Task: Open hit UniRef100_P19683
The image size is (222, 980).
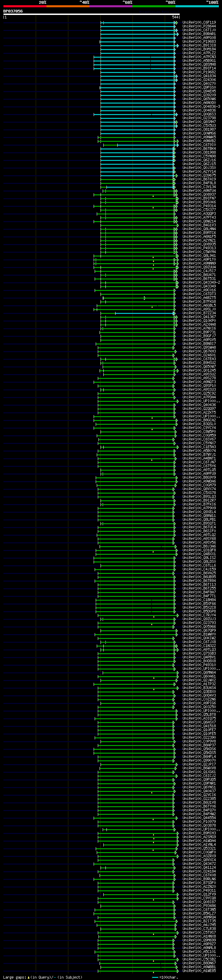Action: pos(199,41)
